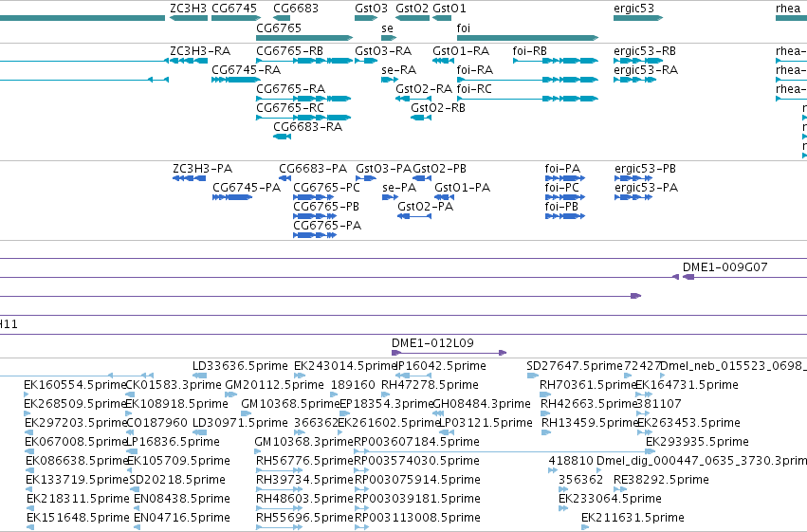Screen dimensions: 807x532
Task: Click the GstO1-RA transcript
Action: (x=443, y=61)
